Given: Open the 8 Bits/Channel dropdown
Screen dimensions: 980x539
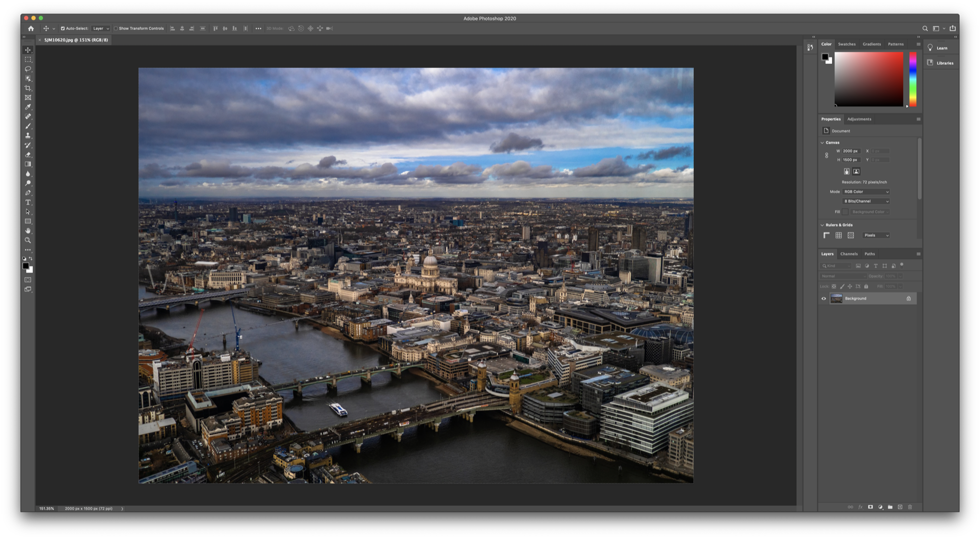Looking at the screenshot, I should point(866,201).
